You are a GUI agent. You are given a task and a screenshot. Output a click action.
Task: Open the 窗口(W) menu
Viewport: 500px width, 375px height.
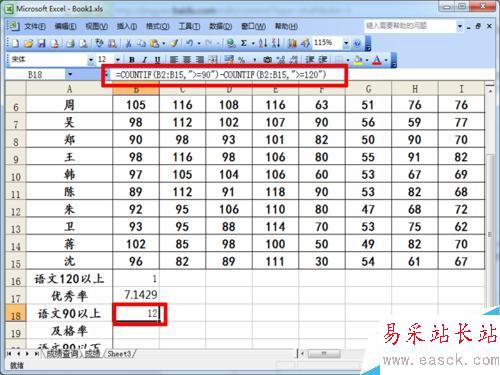click(x=253, y=26)
